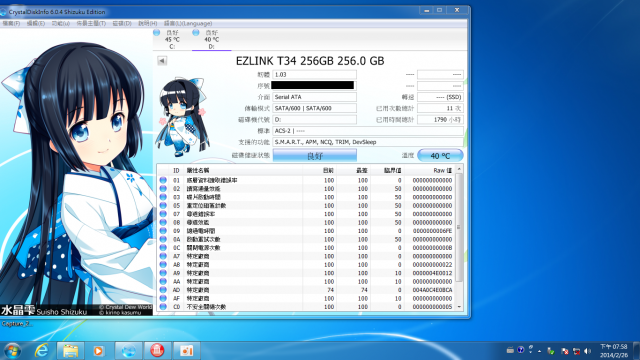
Task: Open Windows Explorer folder icon on taskbar
Action: click(70, 351)
